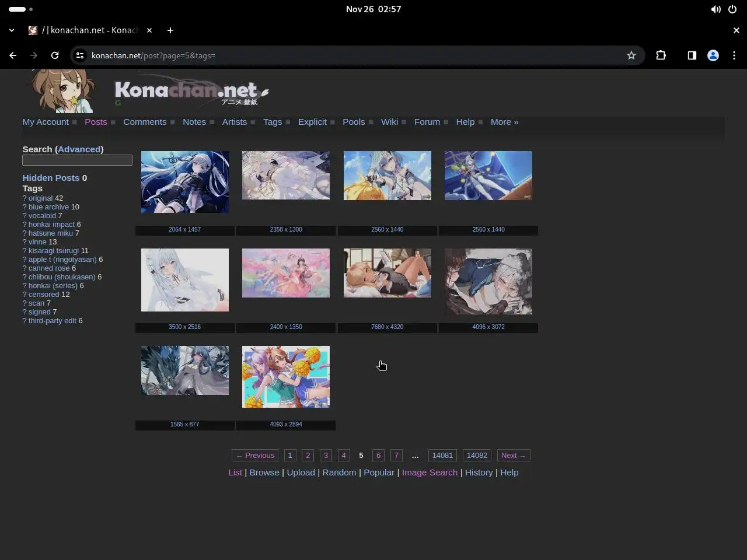
Task: Open the system power menu icon
Action: [x=732, y=9]
